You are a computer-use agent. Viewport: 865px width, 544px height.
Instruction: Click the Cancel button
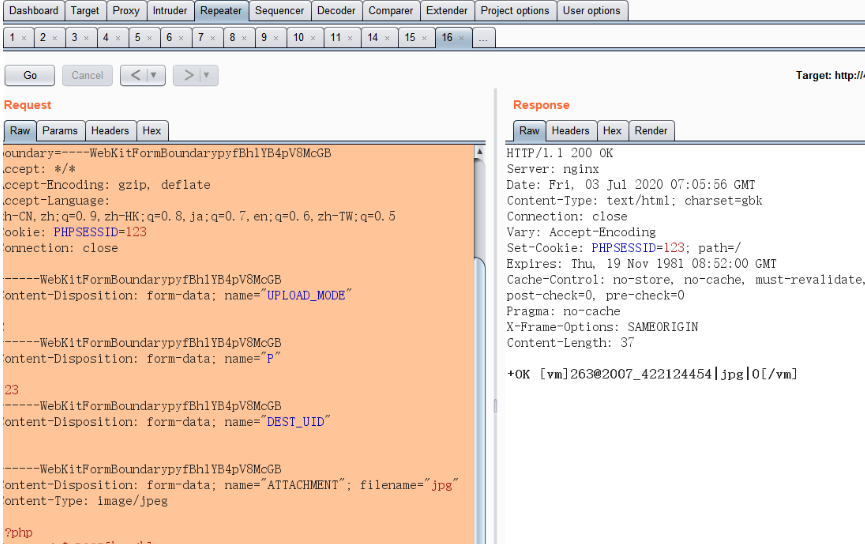click(x=87, y=75)
